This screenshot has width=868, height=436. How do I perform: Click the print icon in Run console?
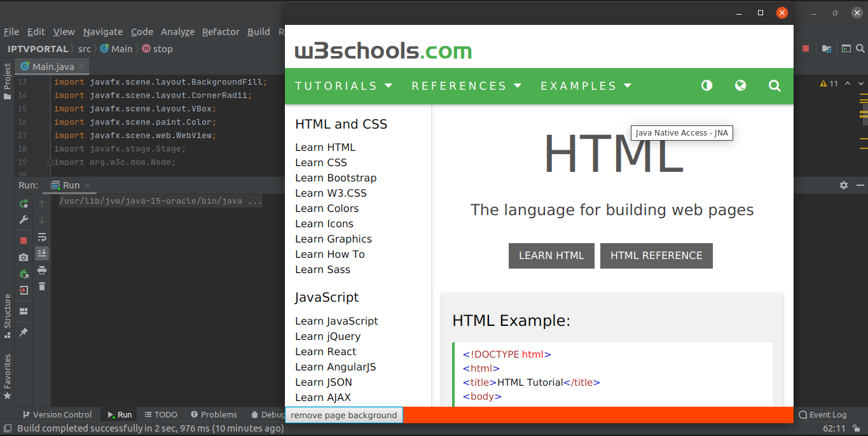point(42,271)
